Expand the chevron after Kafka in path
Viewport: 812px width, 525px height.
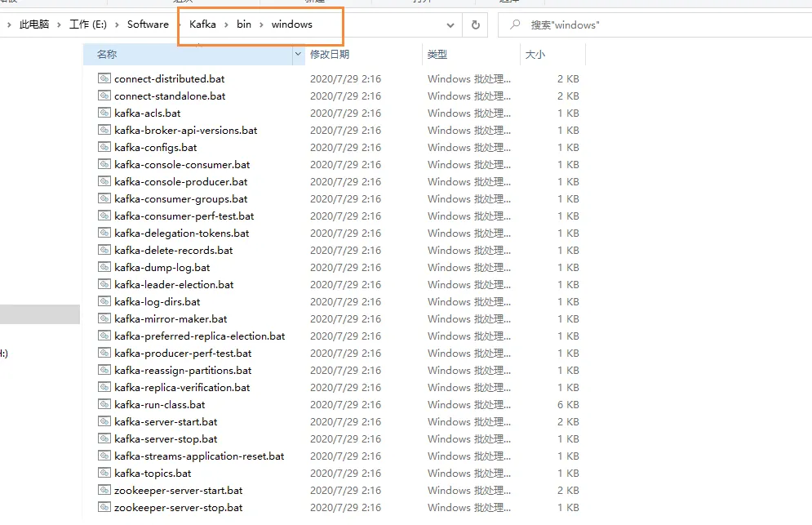click(227, 24)
